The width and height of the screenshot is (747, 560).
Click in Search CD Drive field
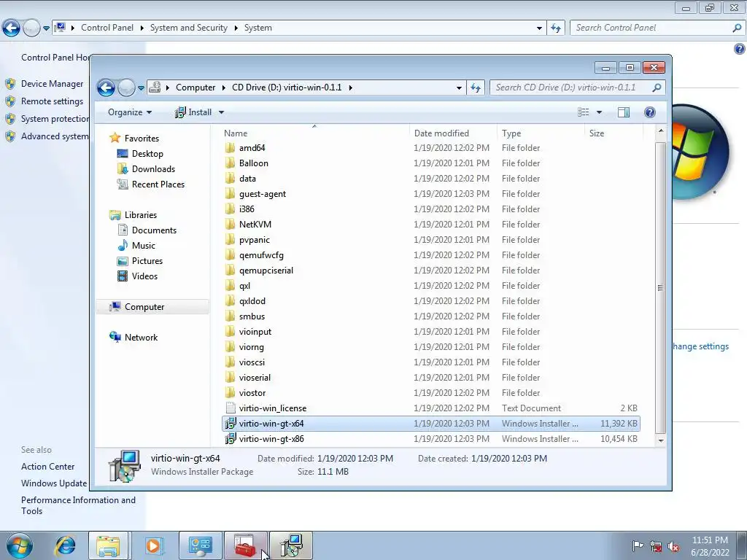571,87
